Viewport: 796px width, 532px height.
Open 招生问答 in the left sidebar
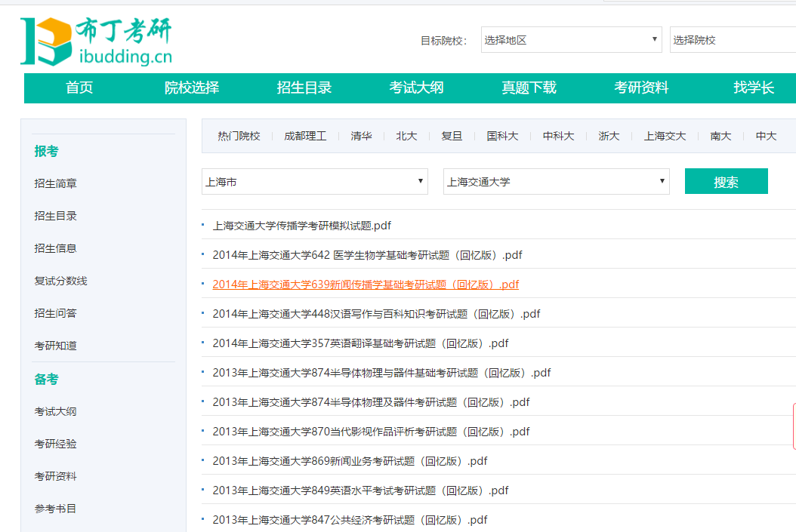(55, 313)
